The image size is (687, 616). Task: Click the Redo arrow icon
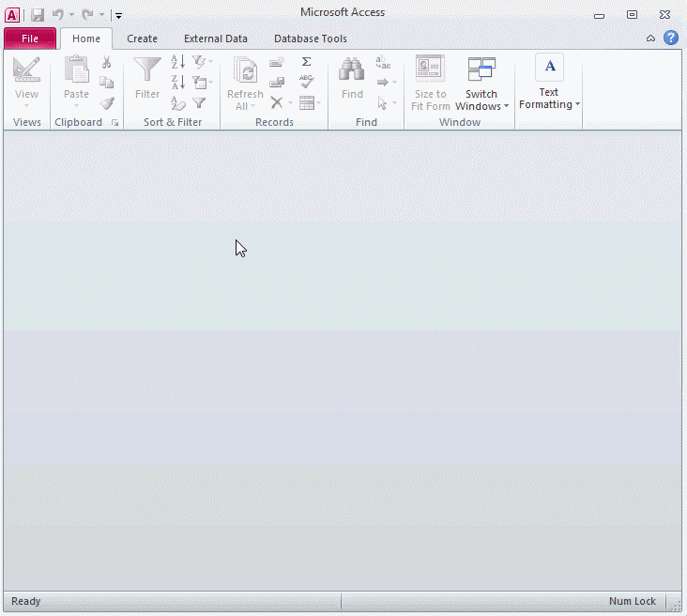point(87,15)
